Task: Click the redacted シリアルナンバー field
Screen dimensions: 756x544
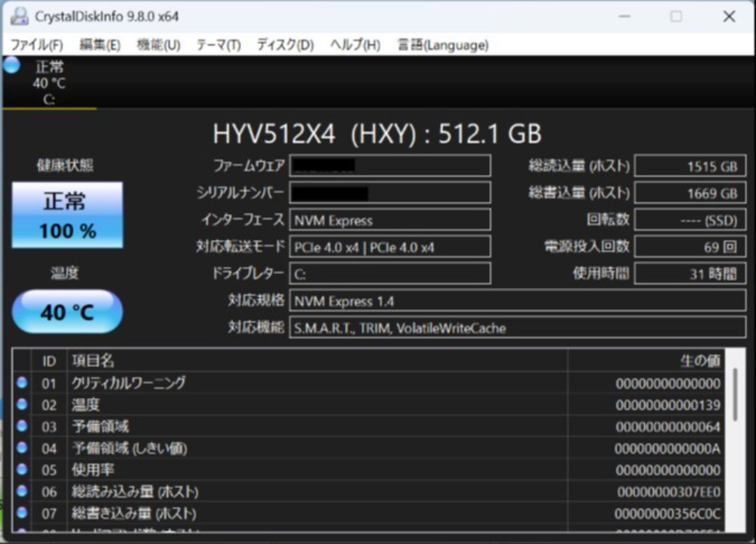Action: tap(390, 193)
